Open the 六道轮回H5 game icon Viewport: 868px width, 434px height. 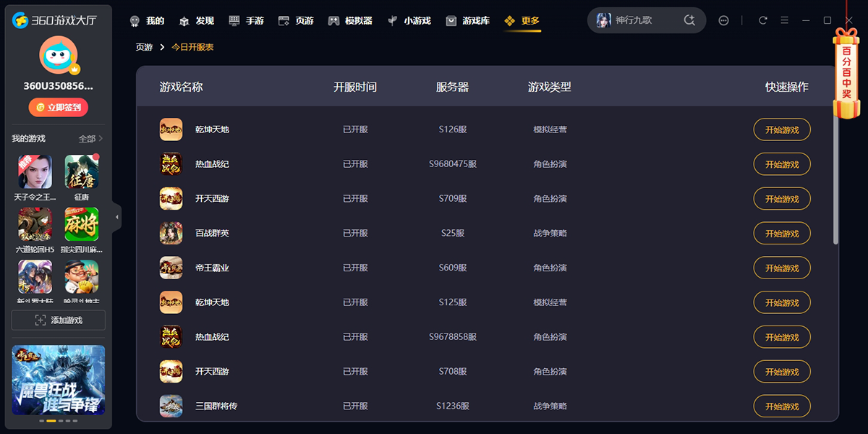click(35, 225)
